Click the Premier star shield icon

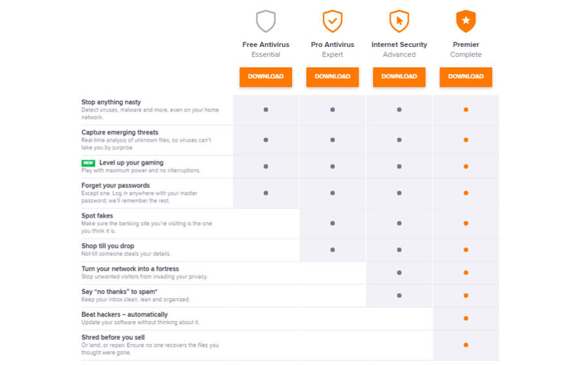click(466, 21)
